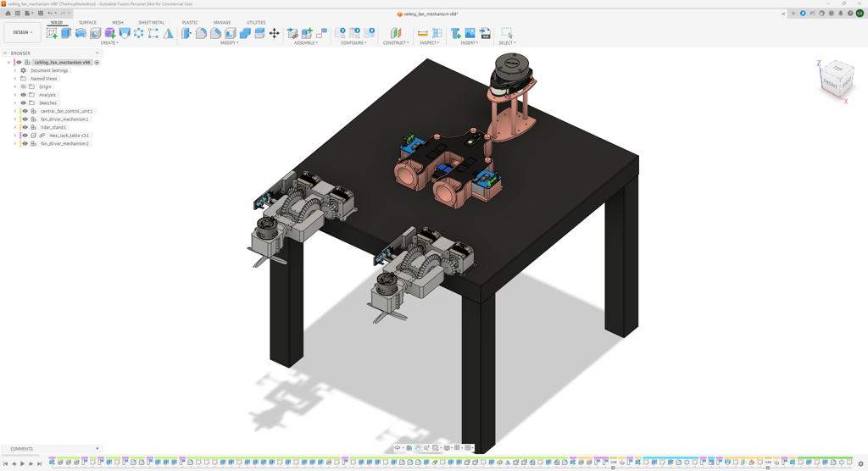Open the Inspect menu

[429, 42]
